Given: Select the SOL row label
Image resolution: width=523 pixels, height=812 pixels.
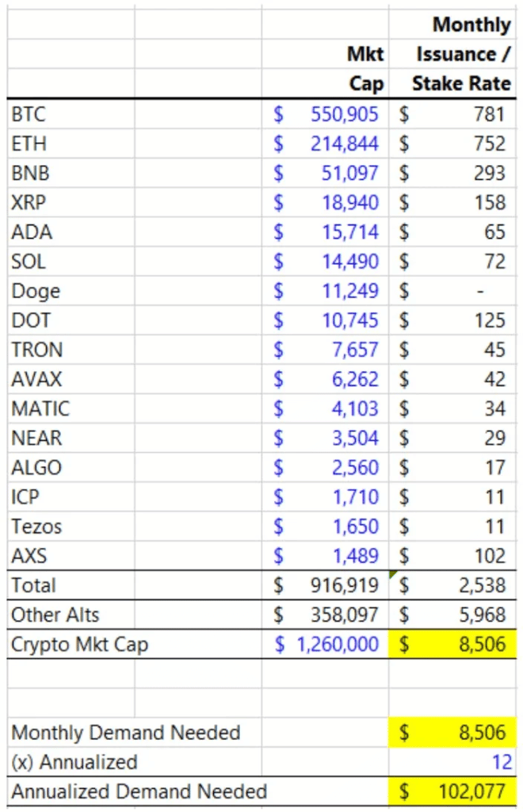Looking at the screenshot, I should (x=29, y=262).
